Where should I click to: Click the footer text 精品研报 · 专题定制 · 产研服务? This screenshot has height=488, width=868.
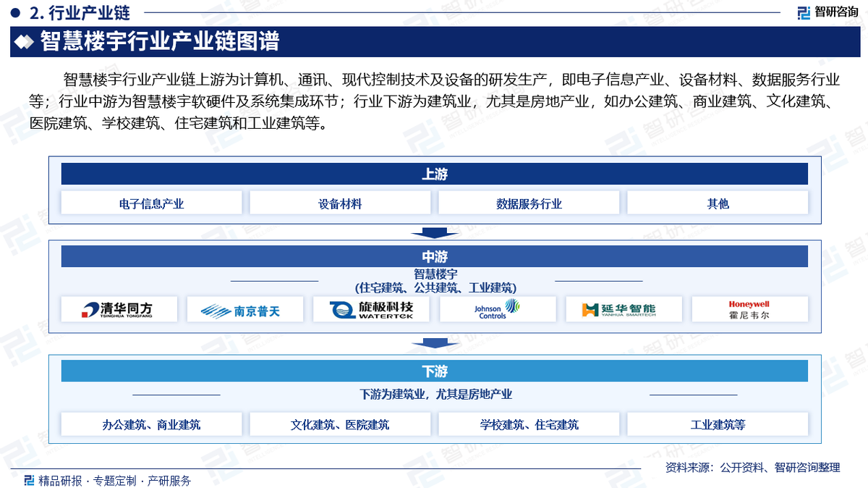(x=114, y=481)
